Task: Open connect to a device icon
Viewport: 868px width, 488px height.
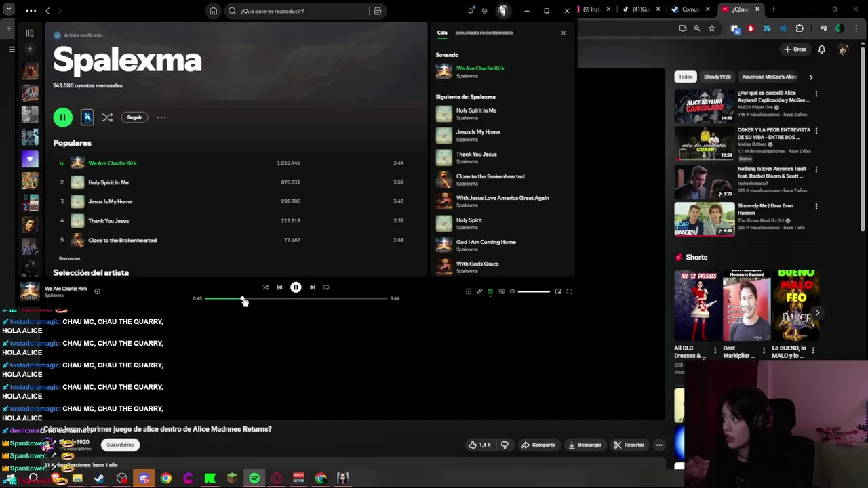Action: 502,291
